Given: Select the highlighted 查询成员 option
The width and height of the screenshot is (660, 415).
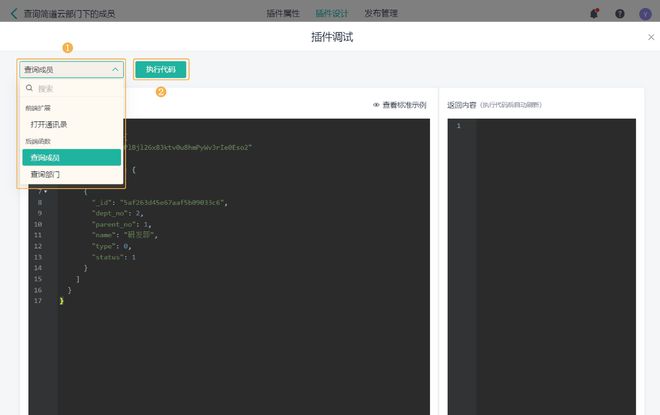Looking at the screenshot, I should pyautogui.click(x=72, y=157).
